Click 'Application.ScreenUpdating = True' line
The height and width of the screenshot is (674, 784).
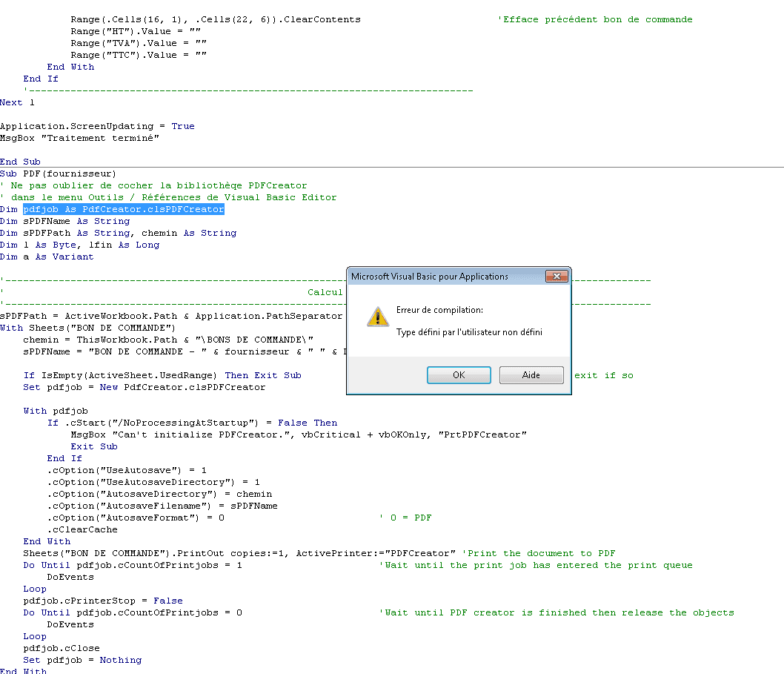[97, 126]
